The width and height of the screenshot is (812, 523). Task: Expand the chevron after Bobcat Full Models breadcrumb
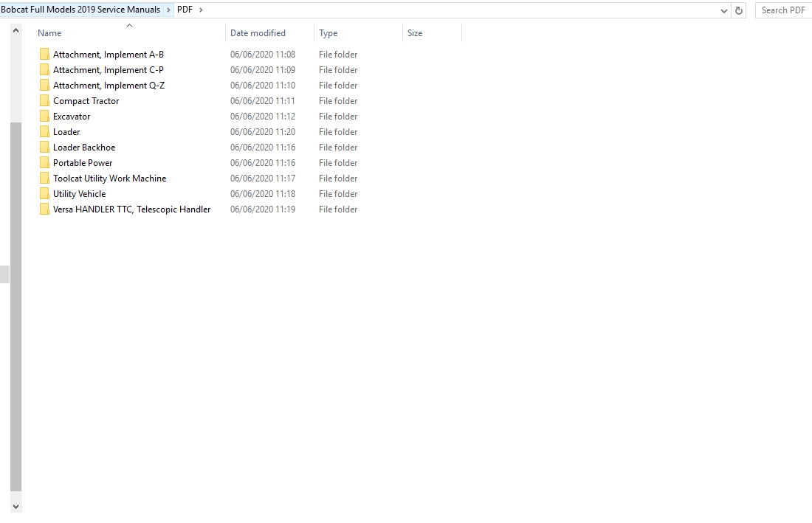pyautogui.click(x=168, y=10)
